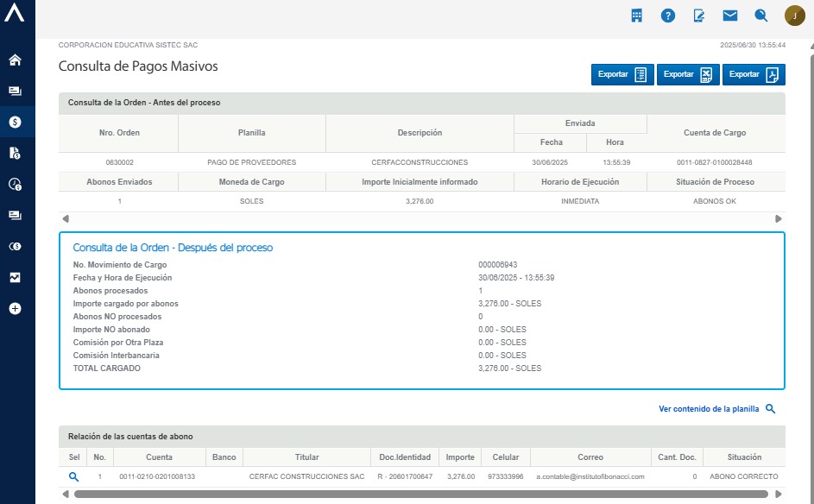This screenshot has height=504, width=814.
Task: Export the query as PDF
Action: [x=754, y=74]
